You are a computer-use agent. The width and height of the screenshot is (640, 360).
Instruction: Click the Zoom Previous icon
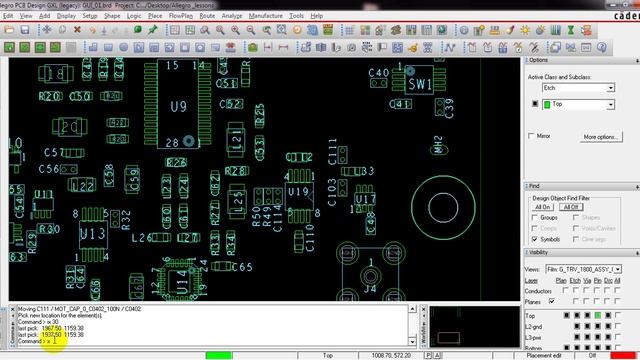[x=266, y=30]
